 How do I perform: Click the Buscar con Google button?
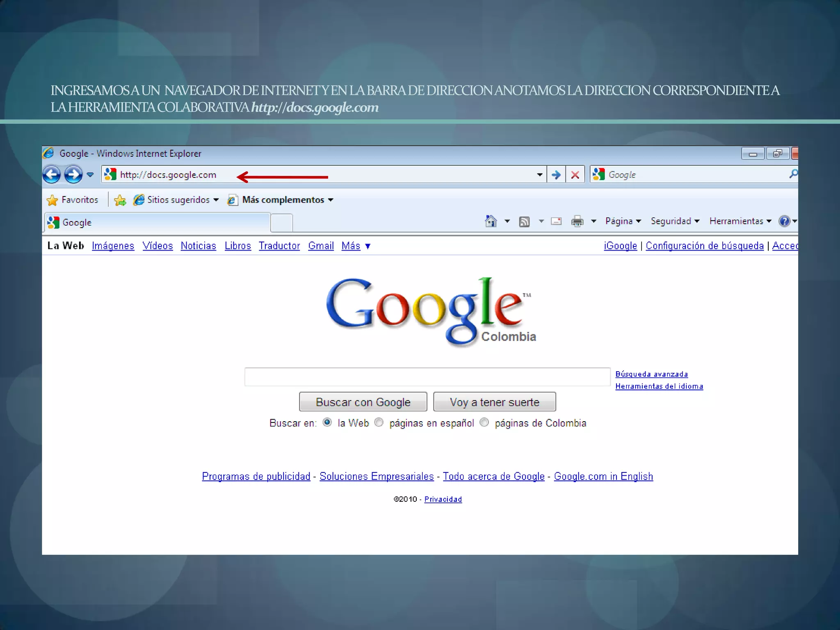[363, 402]
